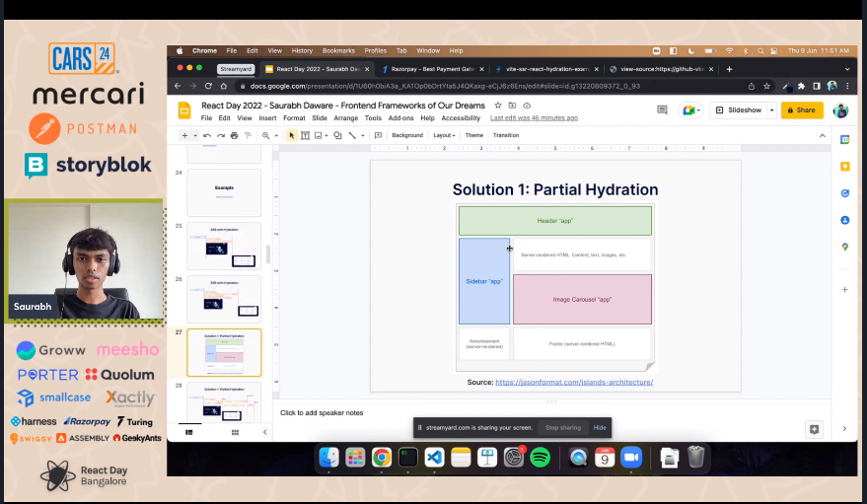Open the Arrange menu
Image resolution: width=867 pixels, height=504 pixels.
pos(346,118)
